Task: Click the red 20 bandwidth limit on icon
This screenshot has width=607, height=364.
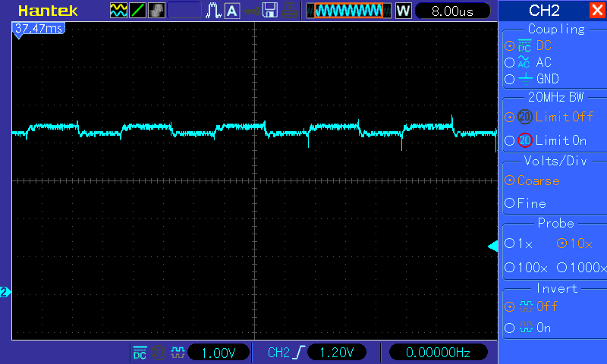Action: [x=525, y=140]
